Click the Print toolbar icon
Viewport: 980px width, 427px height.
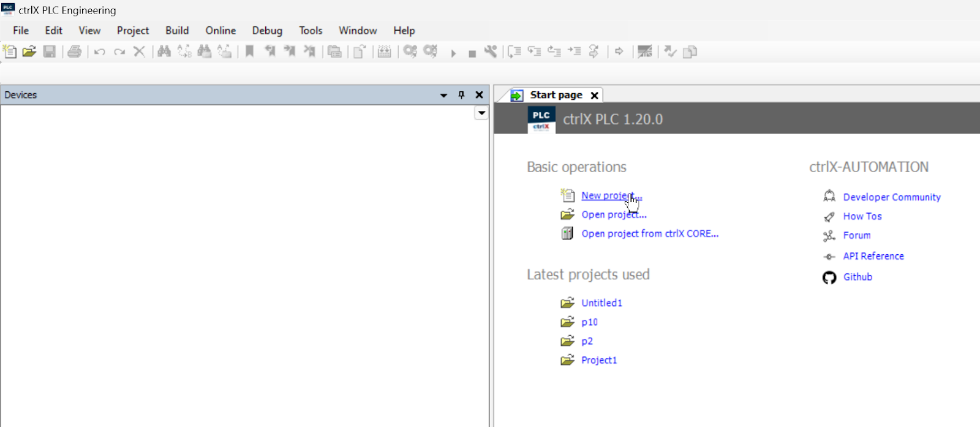point(75,51)
